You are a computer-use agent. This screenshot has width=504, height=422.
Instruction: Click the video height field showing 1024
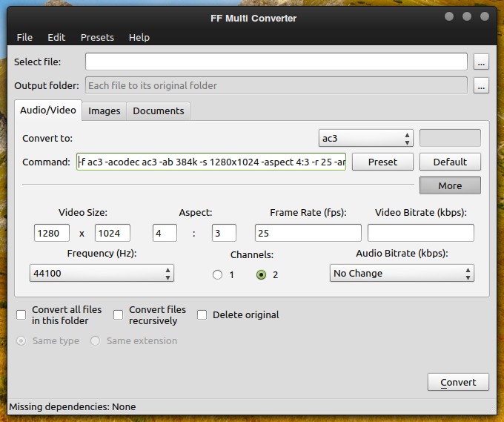[113, 233]
